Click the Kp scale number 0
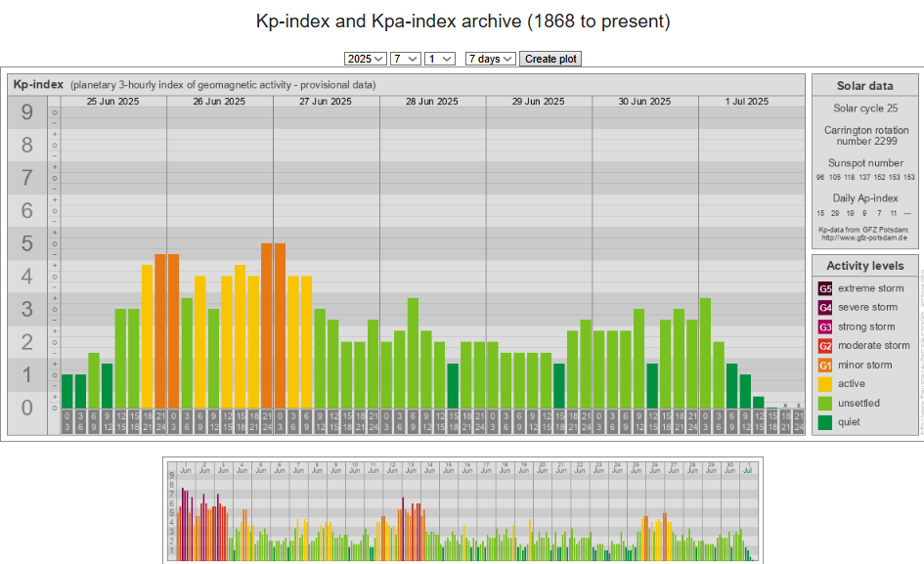 (x=27, y=408)
